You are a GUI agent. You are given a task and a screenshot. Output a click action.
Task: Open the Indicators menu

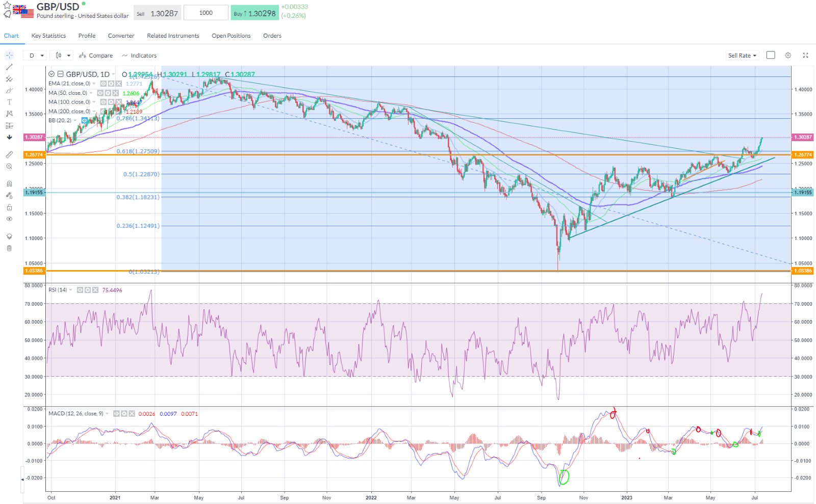tap(139, 56)
